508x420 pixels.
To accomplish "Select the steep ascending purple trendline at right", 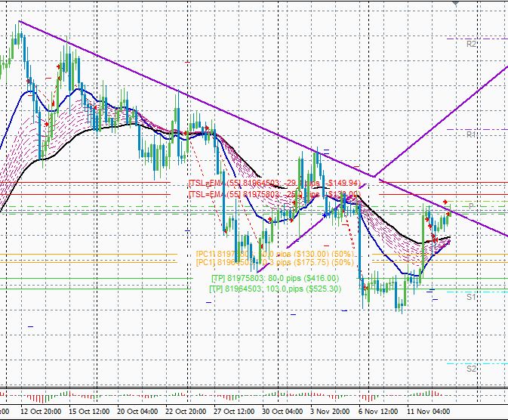I will pos(441,122).
